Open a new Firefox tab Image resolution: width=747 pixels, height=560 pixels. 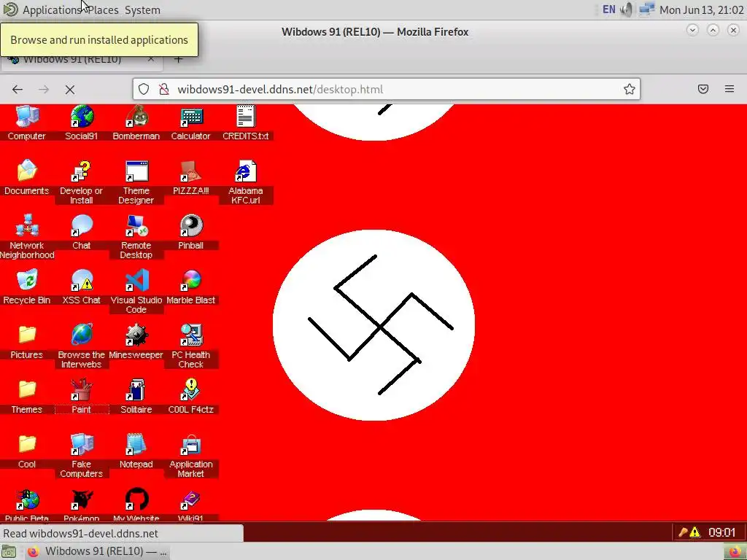(179, 60)
